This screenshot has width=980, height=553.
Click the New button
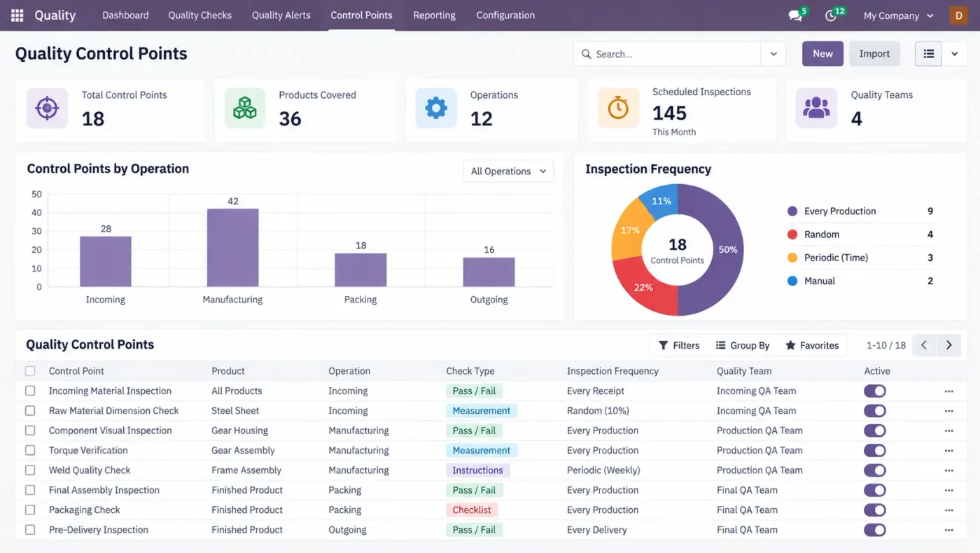pyautogui.click(x=822, y=54)
